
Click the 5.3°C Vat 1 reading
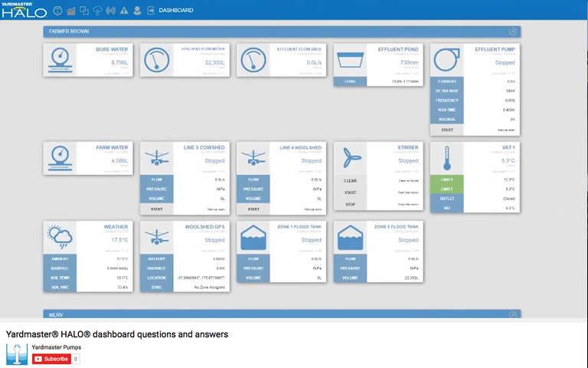pos(508,161)
